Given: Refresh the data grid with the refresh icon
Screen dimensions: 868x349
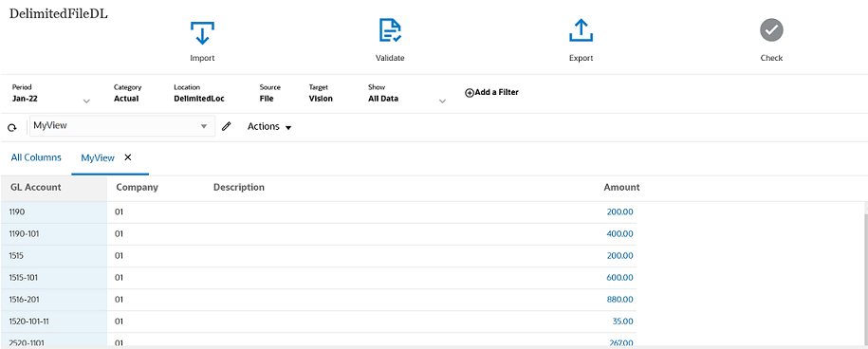Looking at the screenshot, I should pos(11,128).
